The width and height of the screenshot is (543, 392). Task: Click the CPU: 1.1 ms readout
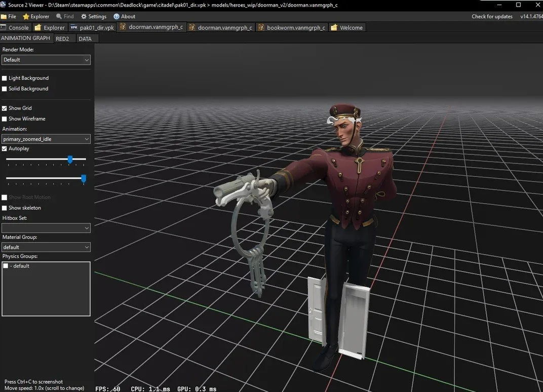pos(150,389)
